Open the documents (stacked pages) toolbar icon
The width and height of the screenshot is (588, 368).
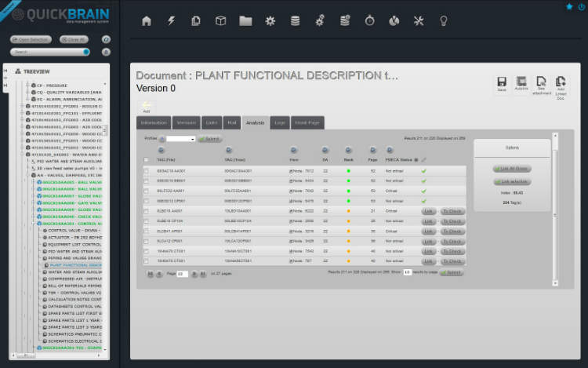(x=196, y=20)
